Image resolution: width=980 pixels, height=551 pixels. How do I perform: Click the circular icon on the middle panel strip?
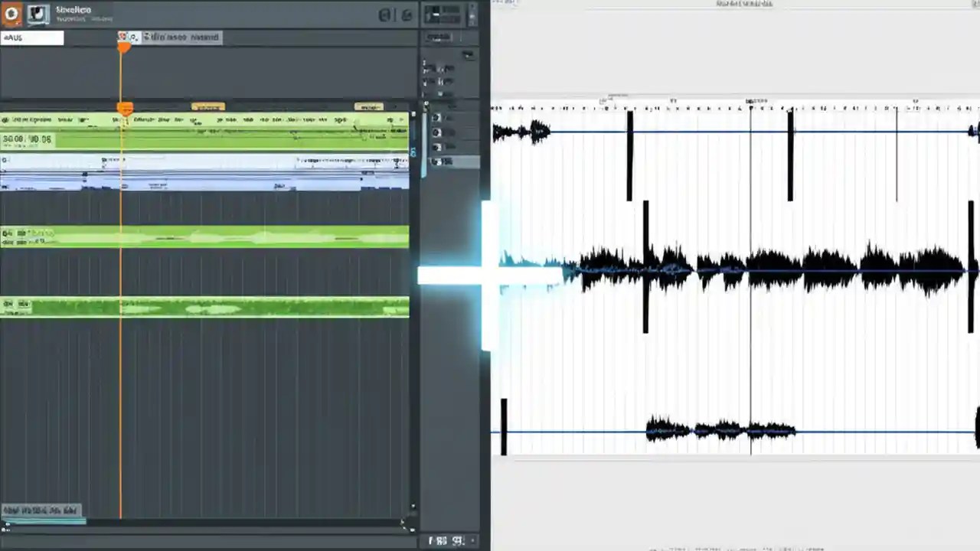[436, 117]
